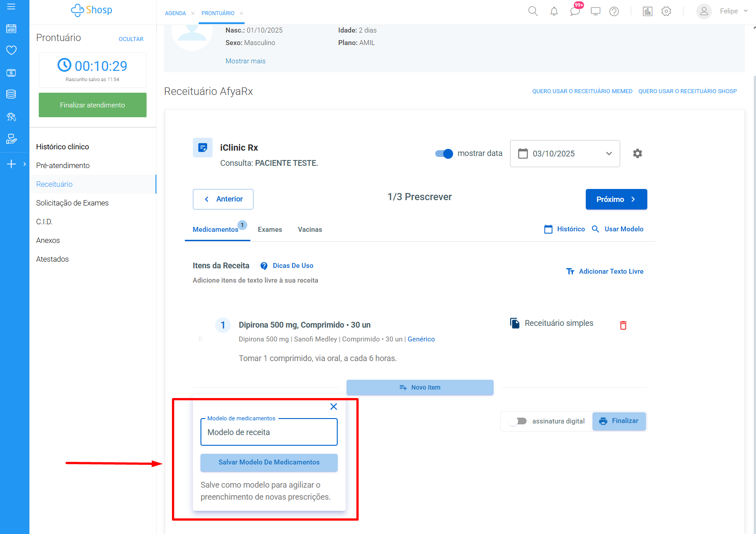Image resolution: width=756 pixels, height=534 pixels.
Task: Enable the assinatura digital switch
Action: [518, 421]
